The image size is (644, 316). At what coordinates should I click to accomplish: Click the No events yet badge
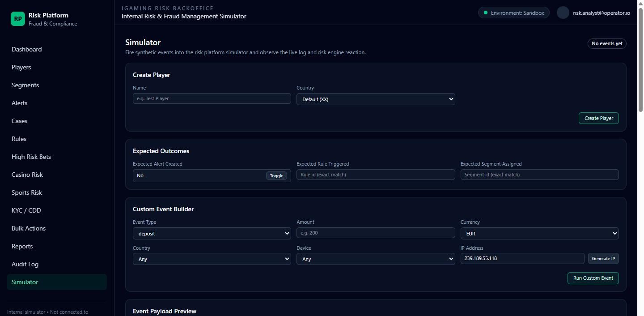coord(607,43)
